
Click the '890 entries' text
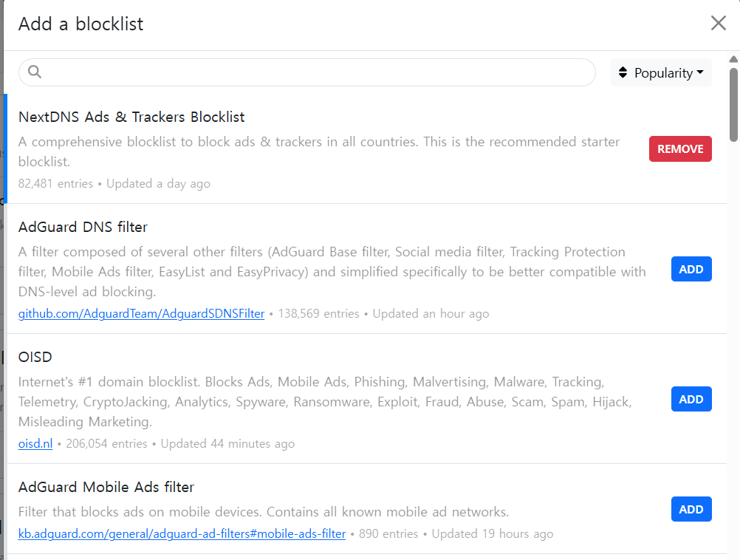(x=388, y=533)
